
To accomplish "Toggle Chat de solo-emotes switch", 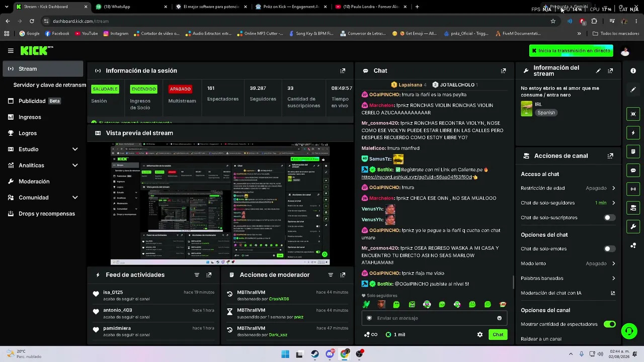I will point(609,249).
